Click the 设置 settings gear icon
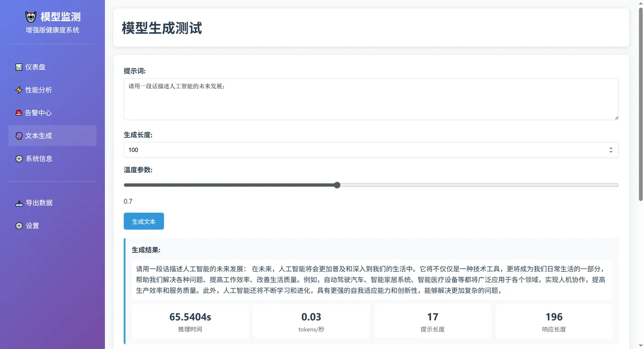The height and width of the screenshot is (349, 644). [18, 226]
